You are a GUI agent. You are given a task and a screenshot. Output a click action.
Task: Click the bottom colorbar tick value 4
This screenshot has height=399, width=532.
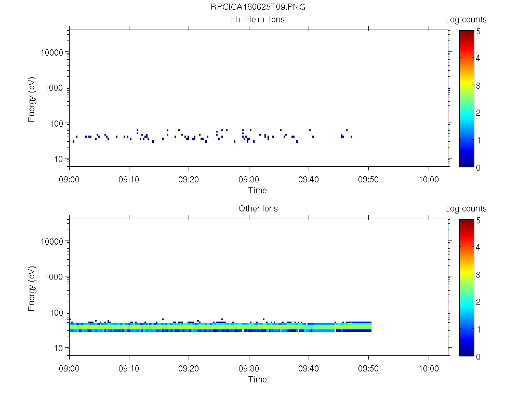[x=478, y=247]
